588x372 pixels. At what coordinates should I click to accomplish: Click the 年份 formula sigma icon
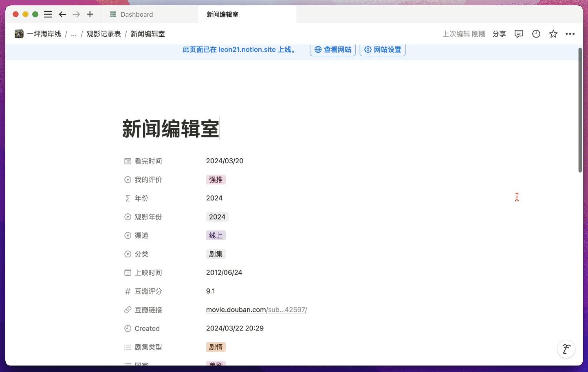[128, 198]
